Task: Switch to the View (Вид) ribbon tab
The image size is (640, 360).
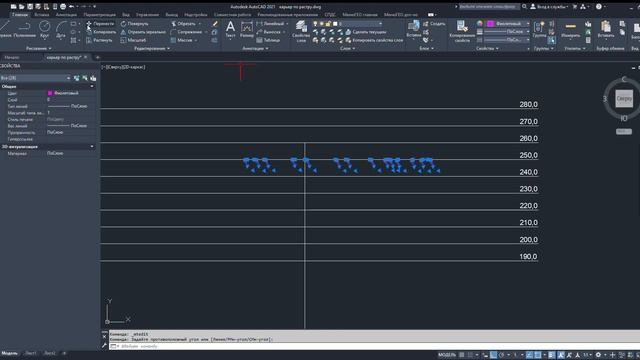Action: pyautogui.click(x=126, y=14)
